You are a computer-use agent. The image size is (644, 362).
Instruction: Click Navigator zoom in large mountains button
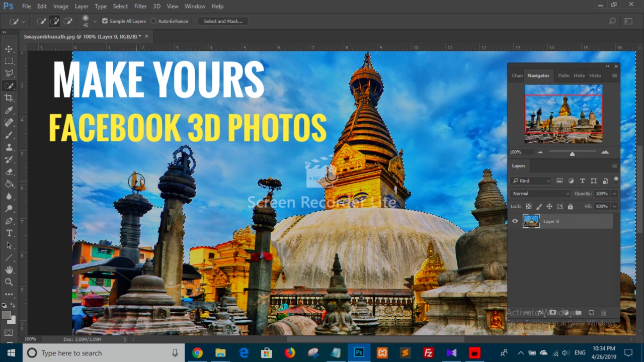click(605, 152)
